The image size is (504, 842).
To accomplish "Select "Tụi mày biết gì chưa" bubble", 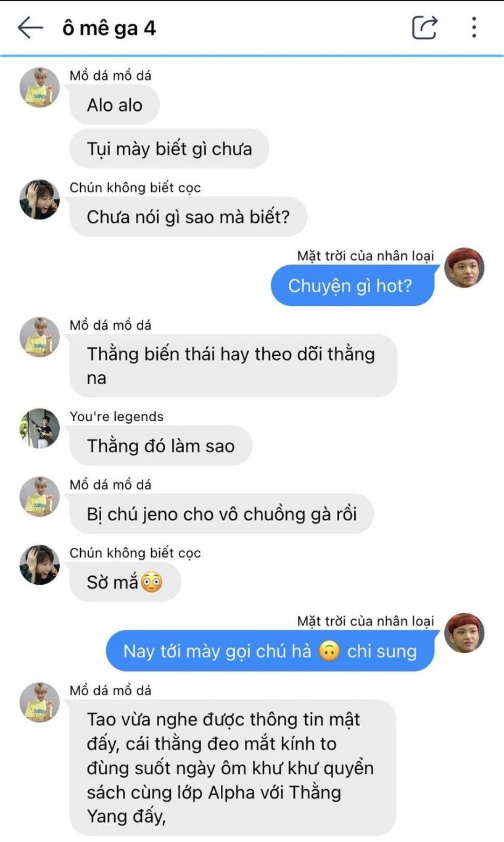I will pos(169,149).
